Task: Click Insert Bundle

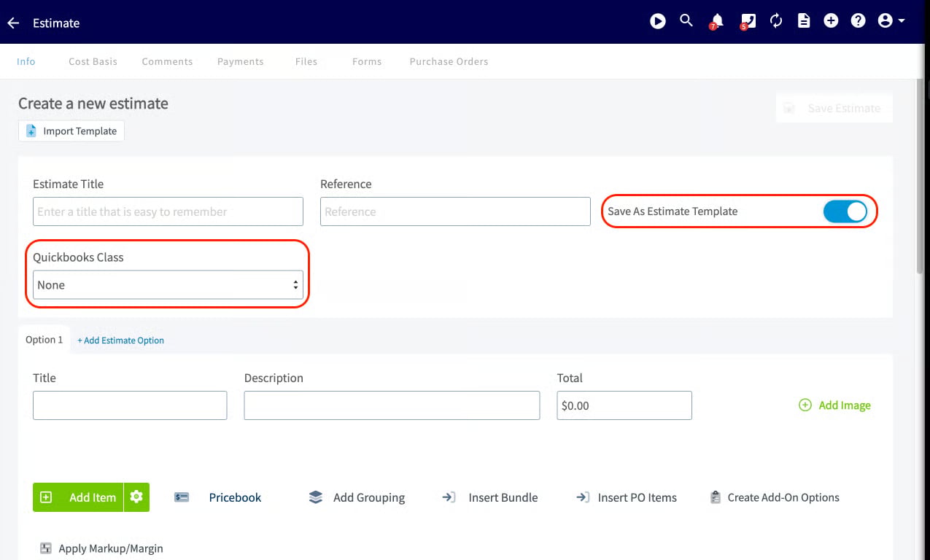Action: tap(490, 498)
